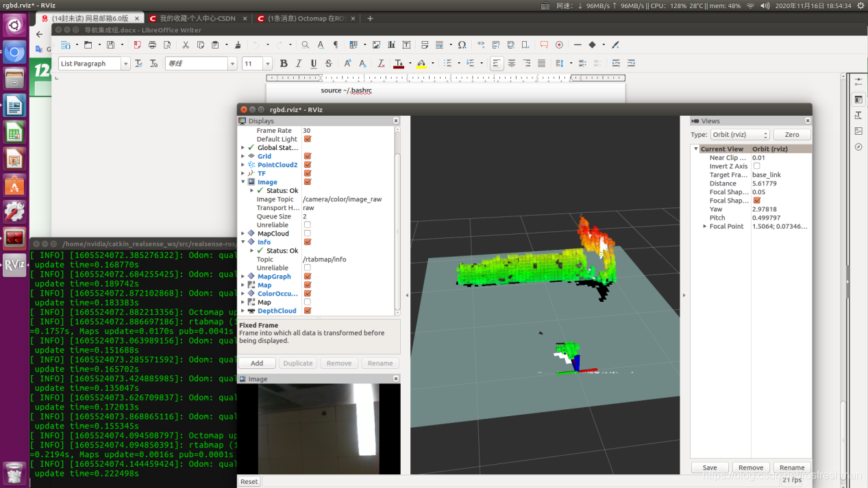Align paragraph center in Writer toolbar
This screenshot has width=868, height=488.
512,64
